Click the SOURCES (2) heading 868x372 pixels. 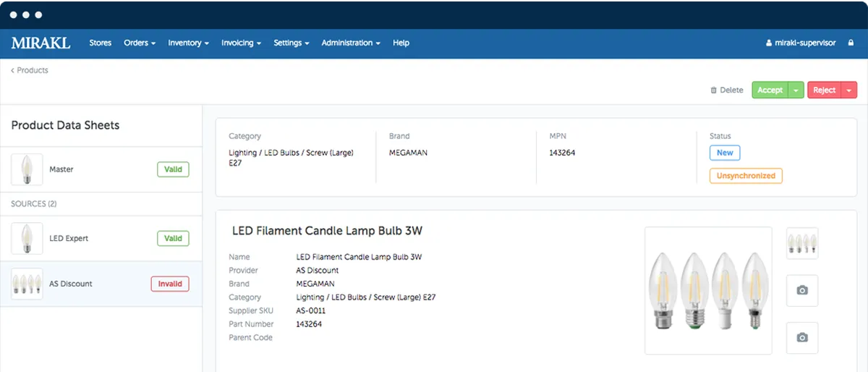tap(34, 204)
